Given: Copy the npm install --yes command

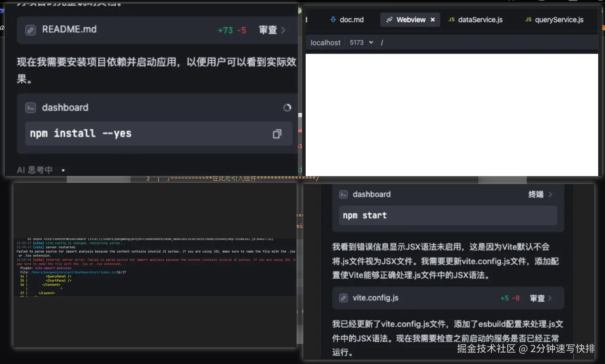Looking at the screenshot, I should 277,134.
